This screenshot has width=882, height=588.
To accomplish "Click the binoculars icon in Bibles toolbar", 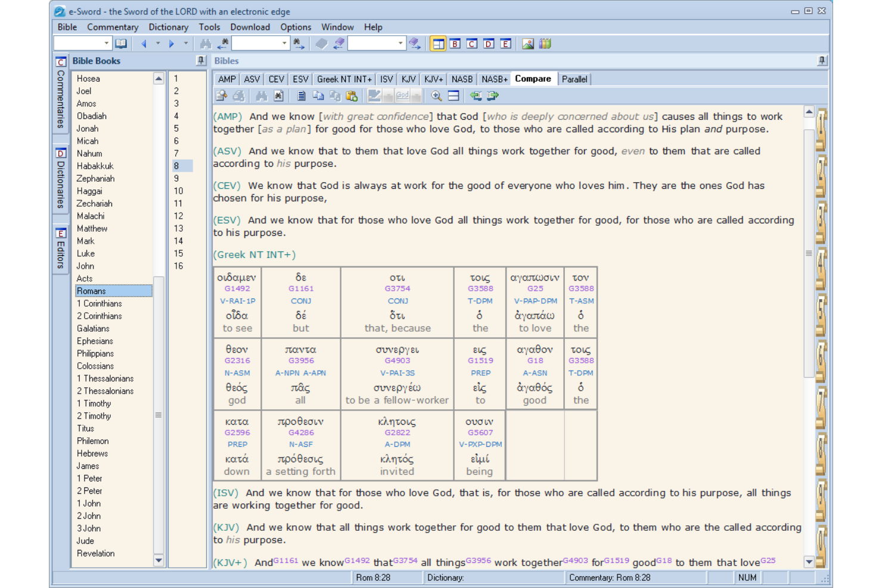I will 261,95.
